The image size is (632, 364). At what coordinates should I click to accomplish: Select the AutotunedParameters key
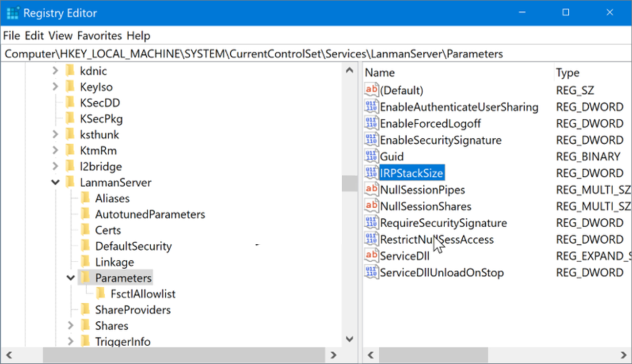click(150, 214)
